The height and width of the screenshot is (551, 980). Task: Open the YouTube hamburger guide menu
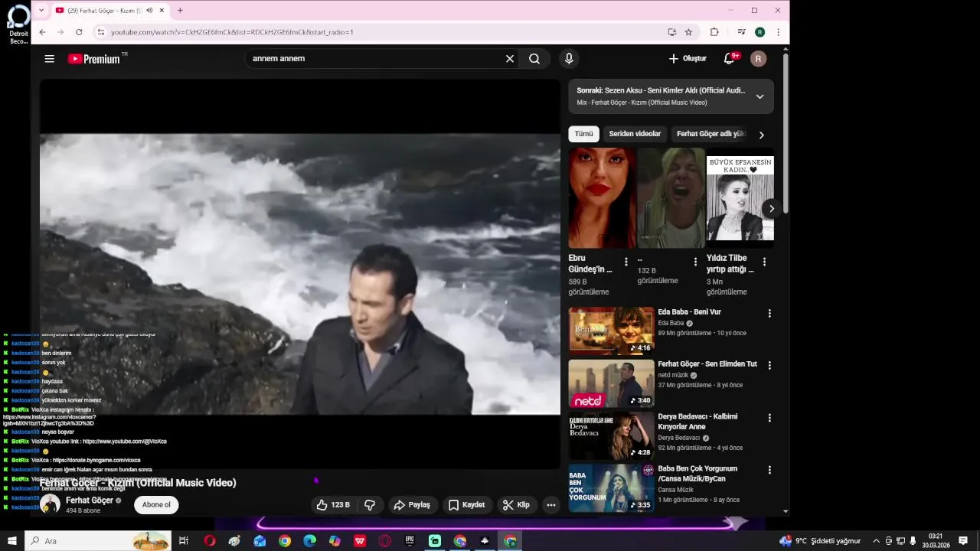50,59
